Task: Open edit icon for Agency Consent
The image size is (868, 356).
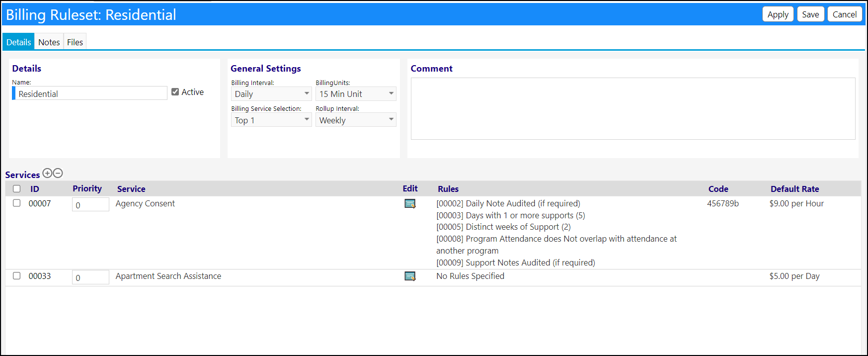Action: (410, 203)
